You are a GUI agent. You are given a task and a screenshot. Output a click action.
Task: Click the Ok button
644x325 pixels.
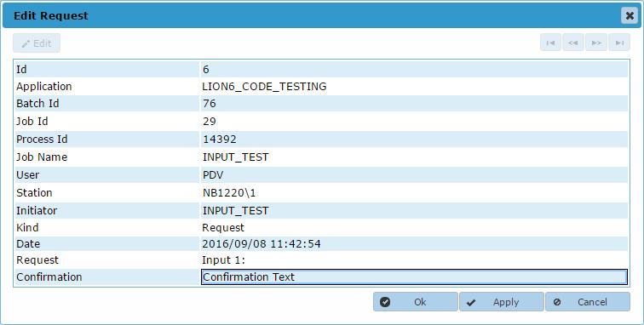pos(415,302)
